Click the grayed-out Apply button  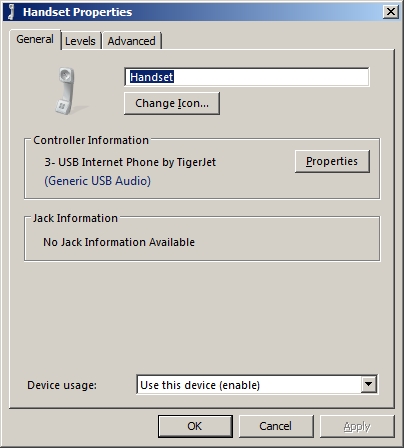pyautogui.click(x=357, y=426)
